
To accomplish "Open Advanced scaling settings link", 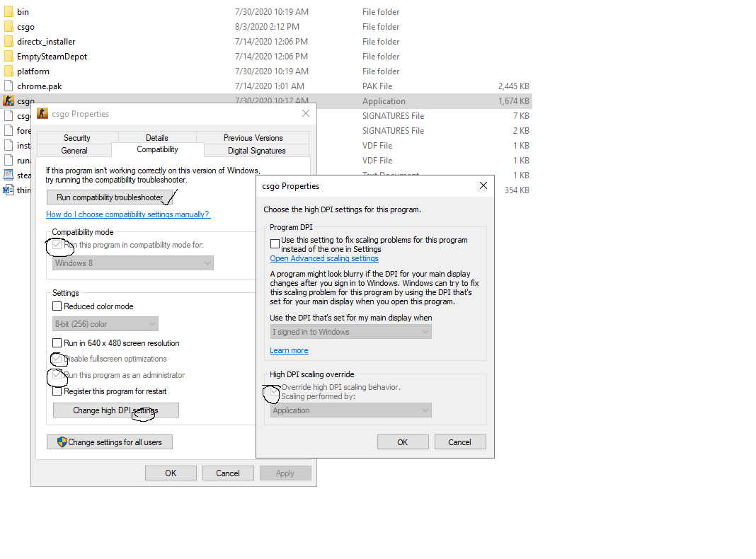I will [324, 258].
